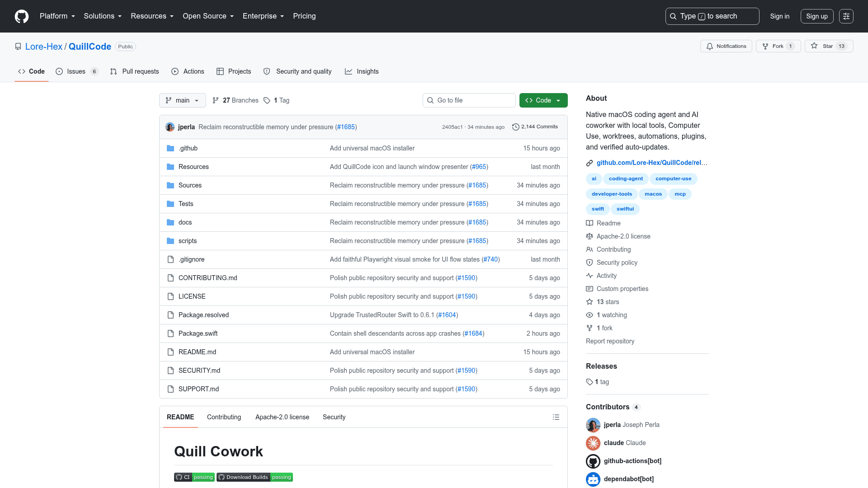Open the github.com/Lore-Hex/QuillCode releases URL
This screenshot has width=868, height=488.
point(652,163)
